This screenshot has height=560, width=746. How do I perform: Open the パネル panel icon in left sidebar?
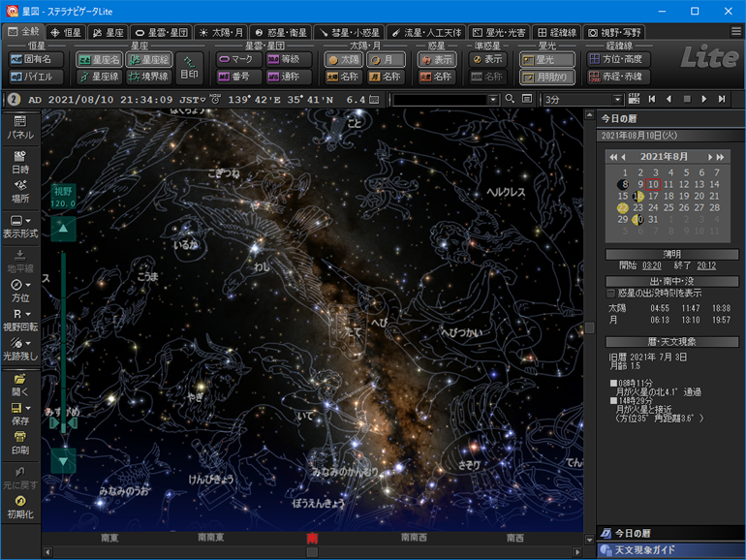tap(20, 128)
